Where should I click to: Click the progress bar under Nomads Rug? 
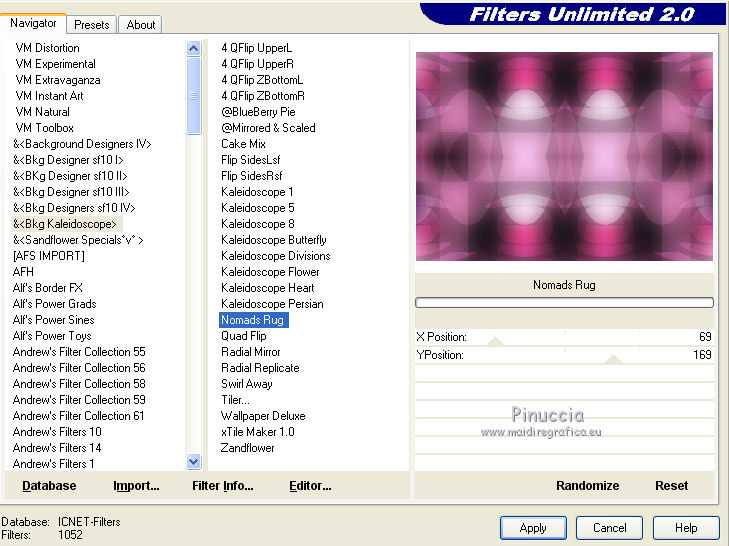tap(564, 303)
